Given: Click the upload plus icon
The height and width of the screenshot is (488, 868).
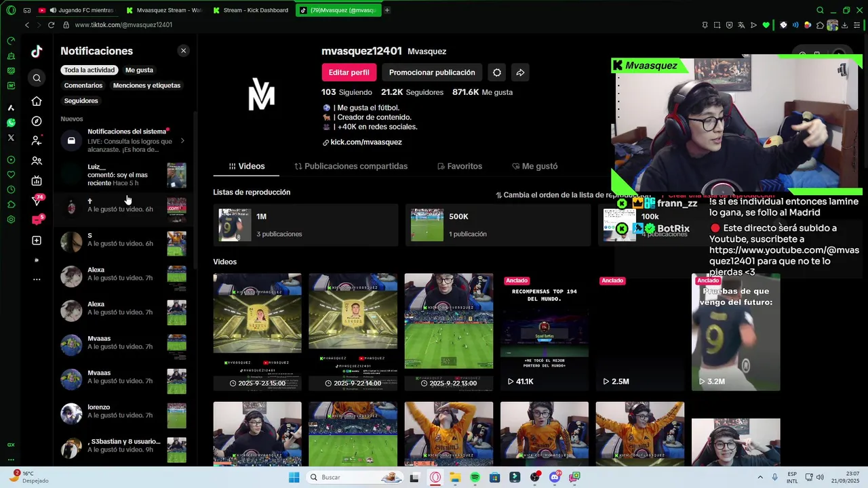Looking at the screenshot, I should point(37,241).
